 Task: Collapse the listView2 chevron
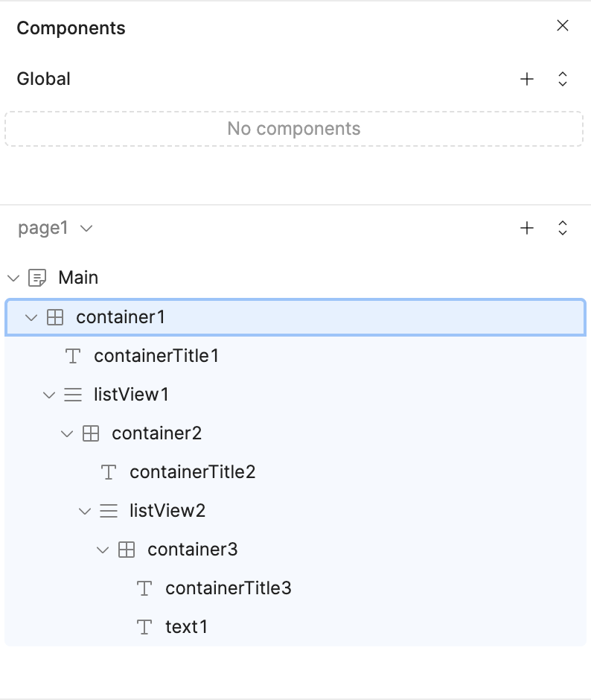[85, 511]
